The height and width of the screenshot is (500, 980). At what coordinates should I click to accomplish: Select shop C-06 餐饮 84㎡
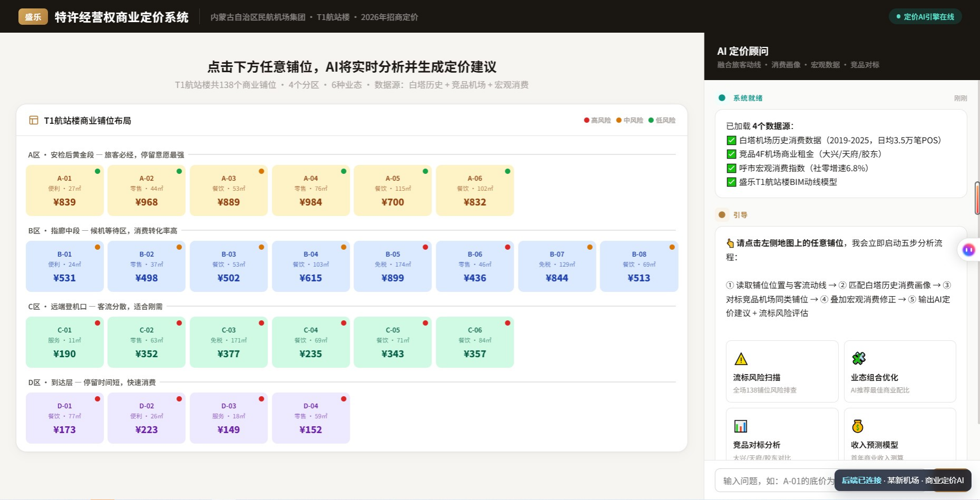coord(475,342)
